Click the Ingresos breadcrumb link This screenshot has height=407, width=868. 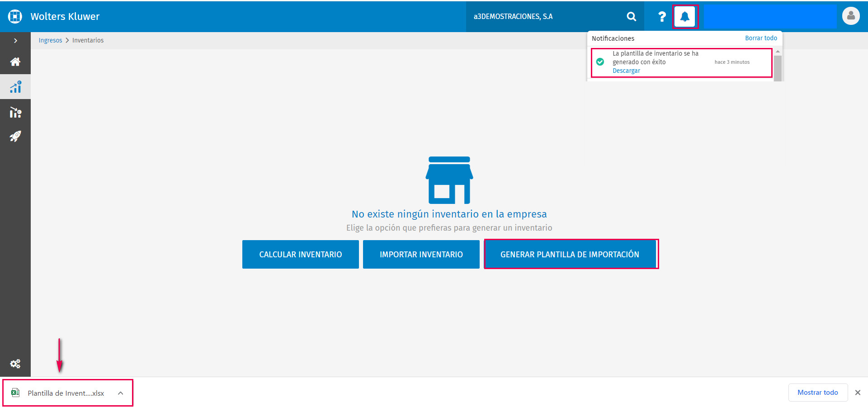click(50, 40)
